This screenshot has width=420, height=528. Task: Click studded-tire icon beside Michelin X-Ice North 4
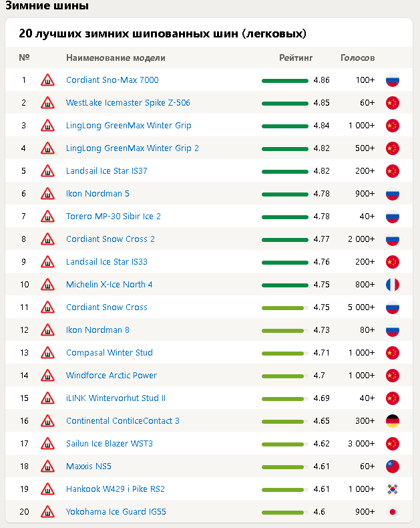point(47,285)
